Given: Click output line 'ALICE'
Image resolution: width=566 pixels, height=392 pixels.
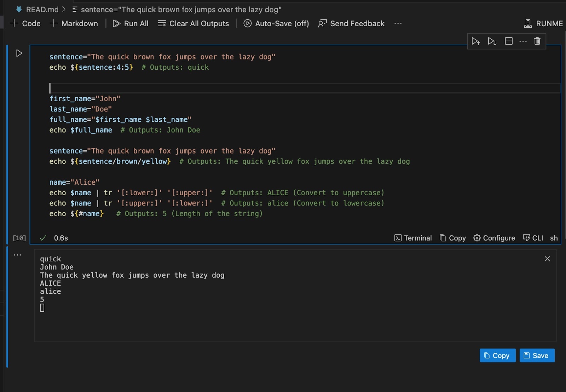Looking at the screenshot, I should (50, 283).
